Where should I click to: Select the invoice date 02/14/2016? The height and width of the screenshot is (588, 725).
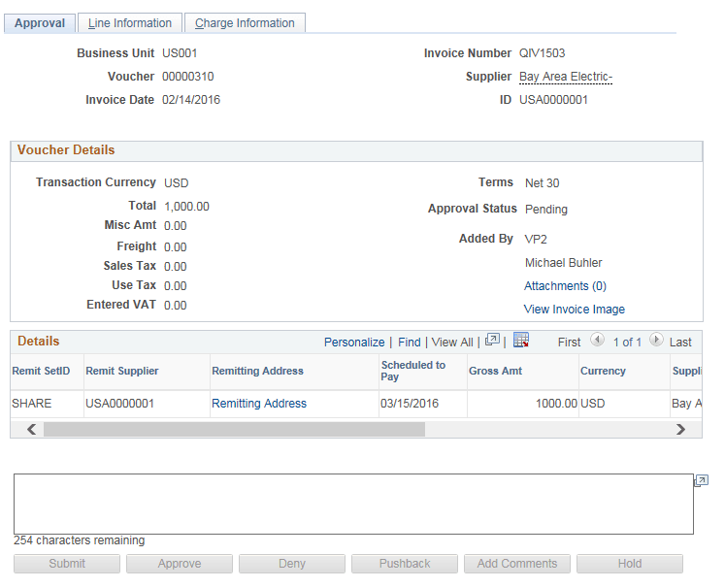[x=191, y=100]
